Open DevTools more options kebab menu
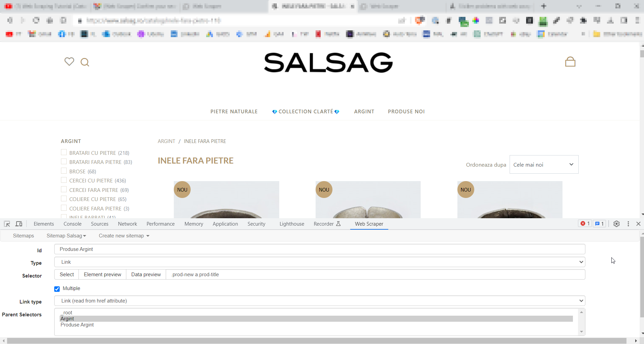Image resolution: width=644 pixels, height=344 pixels. (x=628, y=224)
